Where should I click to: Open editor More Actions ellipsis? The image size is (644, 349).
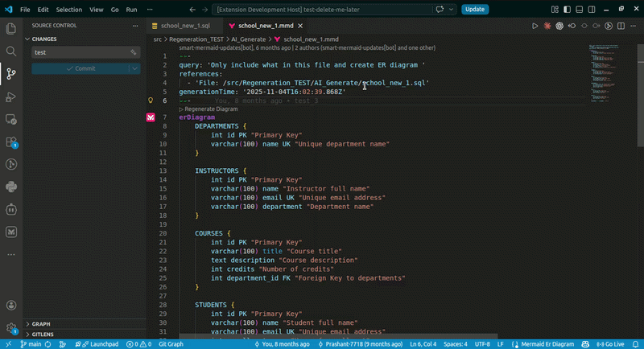click(x=634, y=26)
